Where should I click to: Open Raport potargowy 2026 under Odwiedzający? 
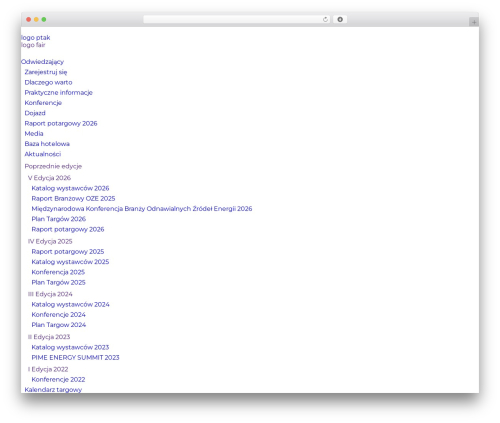61,123
